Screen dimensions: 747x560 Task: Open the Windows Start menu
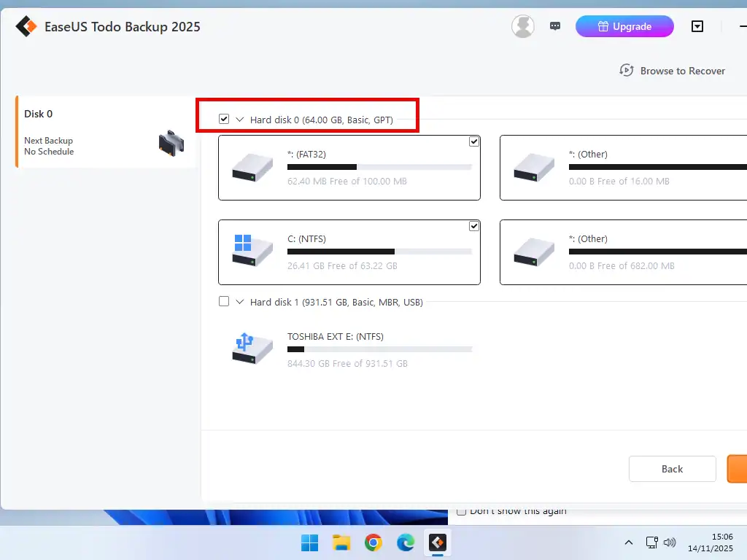tap(309, 542)
